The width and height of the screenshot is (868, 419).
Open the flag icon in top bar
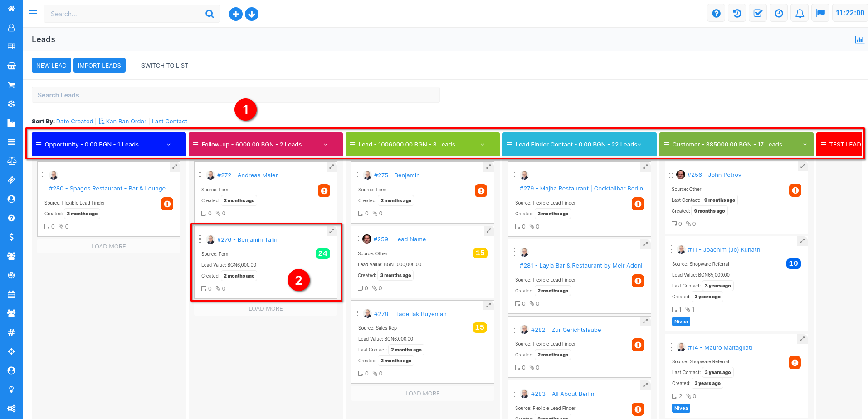[820, 14]
